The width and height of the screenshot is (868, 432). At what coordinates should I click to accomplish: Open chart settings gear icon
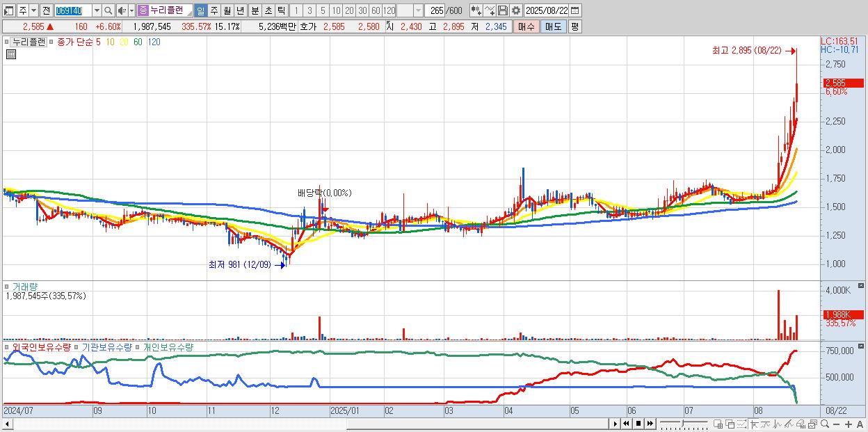click(515, 10)
